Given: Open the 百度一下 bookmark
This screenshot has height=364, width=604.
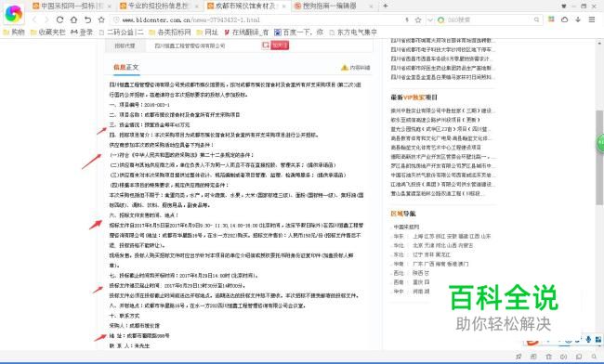Looking at the screenshot, I should (x=298, y=32).
